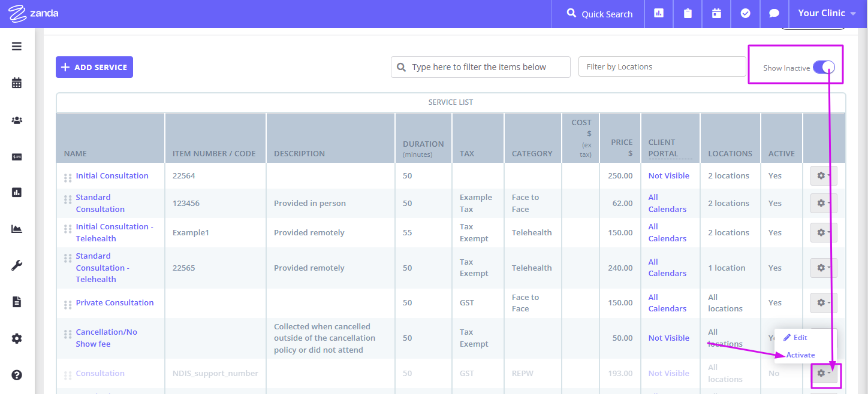Click the chat message icon in top bar
868x394 pixels.
[x=774, y=13]
